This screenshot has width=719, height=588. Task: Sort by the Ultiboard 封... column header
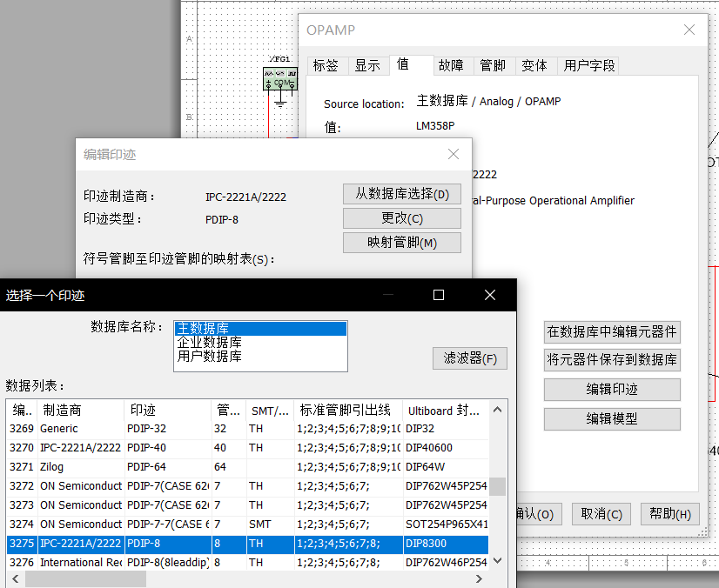click(x=446, y=411)
